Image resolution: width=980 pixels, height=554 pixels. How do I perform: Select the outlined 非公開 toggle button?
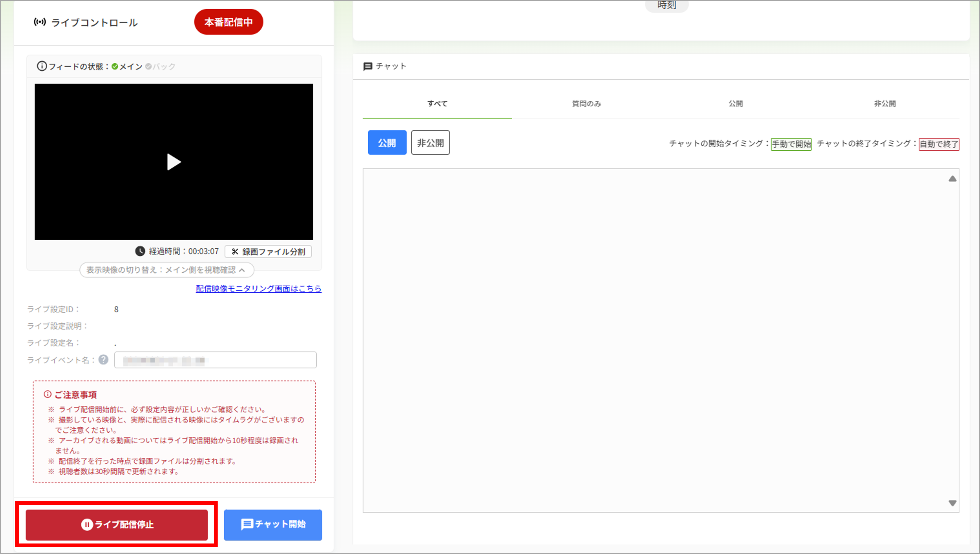coord(430,143)
